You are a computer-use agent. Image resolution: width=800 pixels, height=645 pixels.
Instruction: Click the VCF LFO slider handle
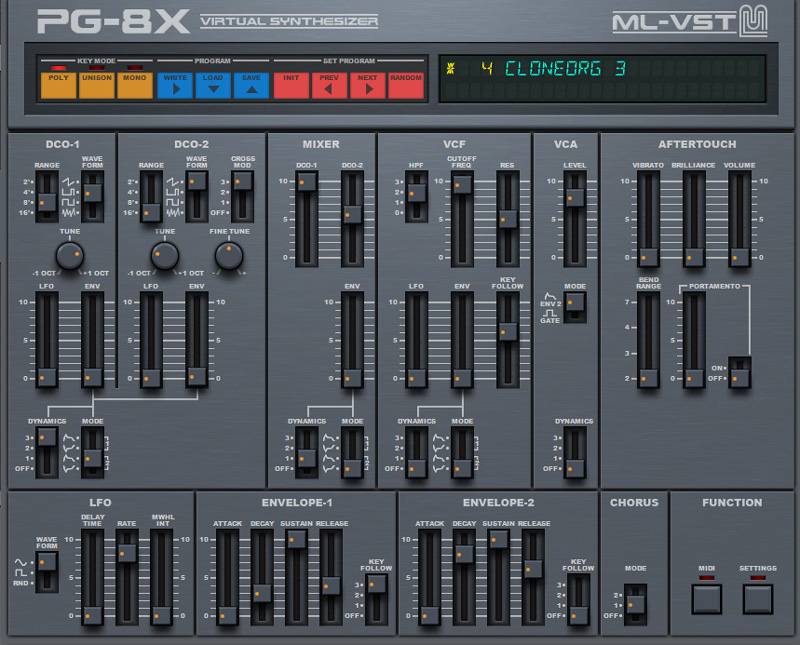tap(417, 378)
